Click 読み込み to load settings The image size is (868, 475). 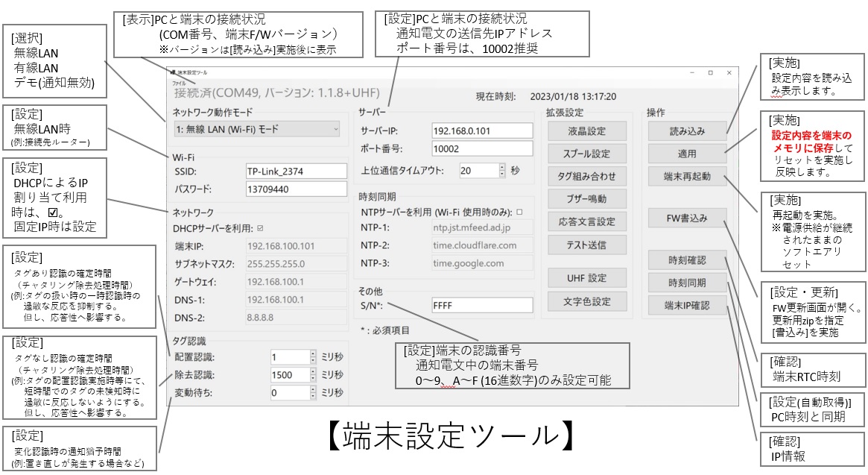[x=686, y=131]
